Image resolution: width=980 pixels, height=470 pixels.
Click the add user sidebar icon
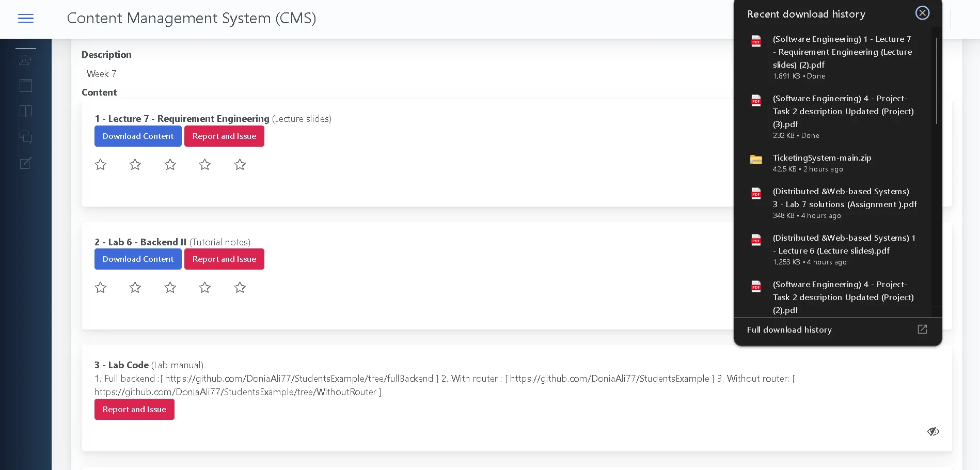click(26, 60)
